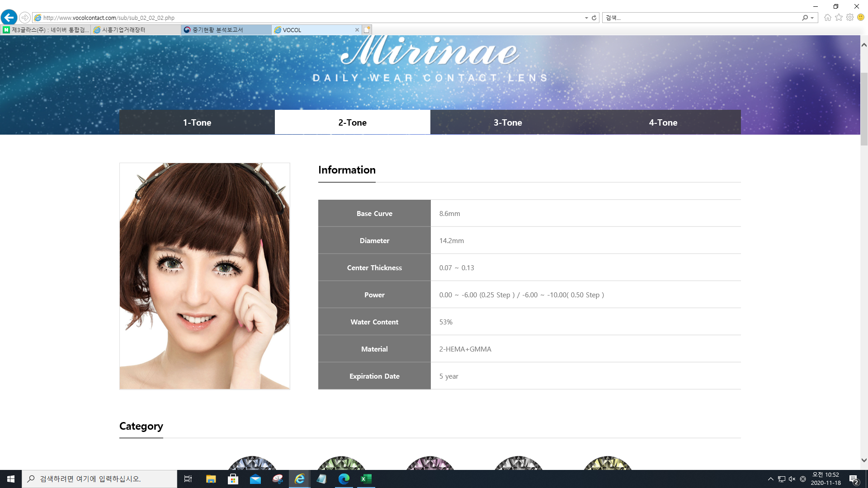Click the Diameter label cell
The width and height of the screenshot is (868, 488).
click(x=374, y=240)
